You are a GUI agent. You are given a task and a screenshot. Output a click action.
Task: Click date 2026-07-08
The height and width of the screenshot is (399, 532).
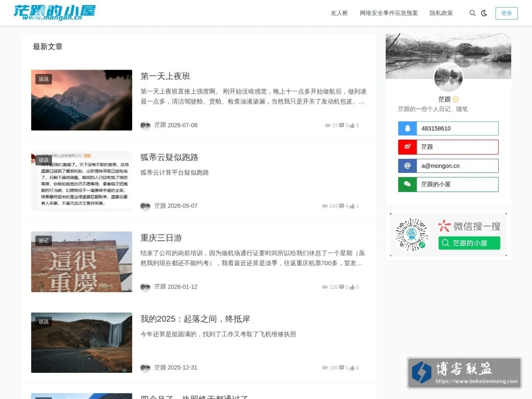[x=182, y=125]
